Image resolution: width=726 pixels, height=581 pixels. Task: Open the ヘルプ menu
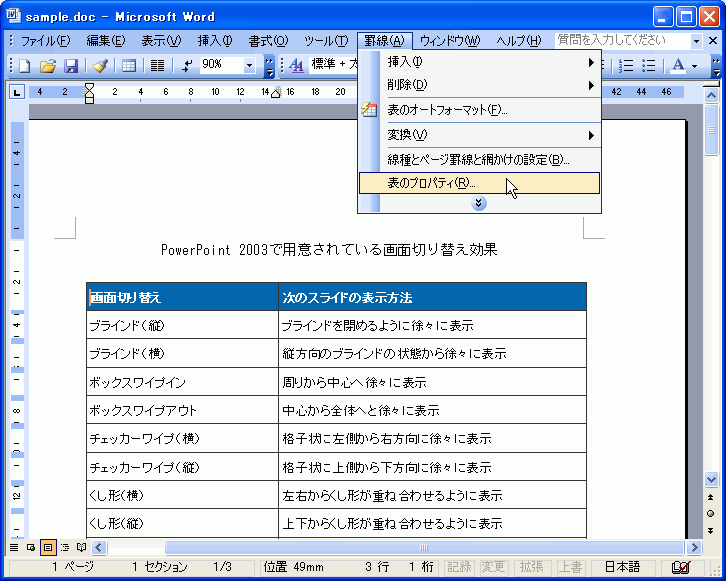point(519,41)
